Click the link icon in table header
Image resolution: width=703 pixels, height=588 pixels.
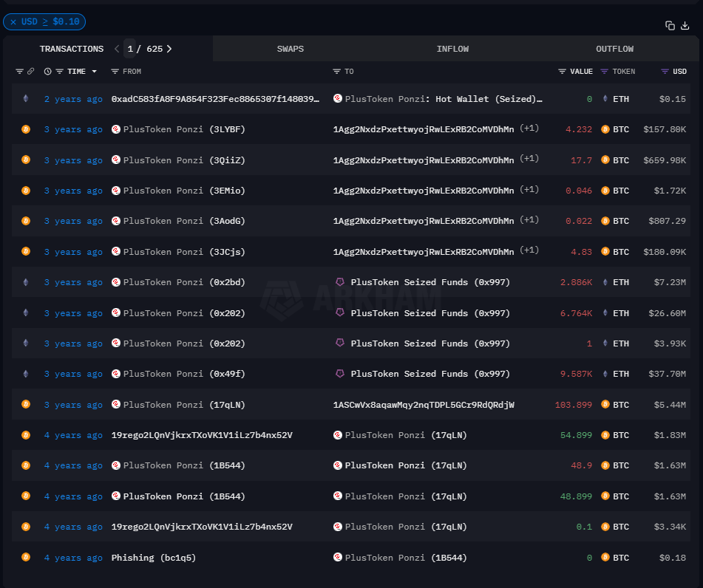pyautogui.click(x=30, y=71)
